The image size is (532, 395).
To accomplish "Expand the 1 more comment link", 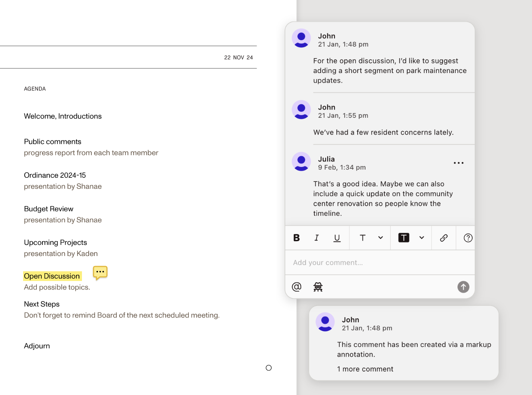I will [365, 369].
